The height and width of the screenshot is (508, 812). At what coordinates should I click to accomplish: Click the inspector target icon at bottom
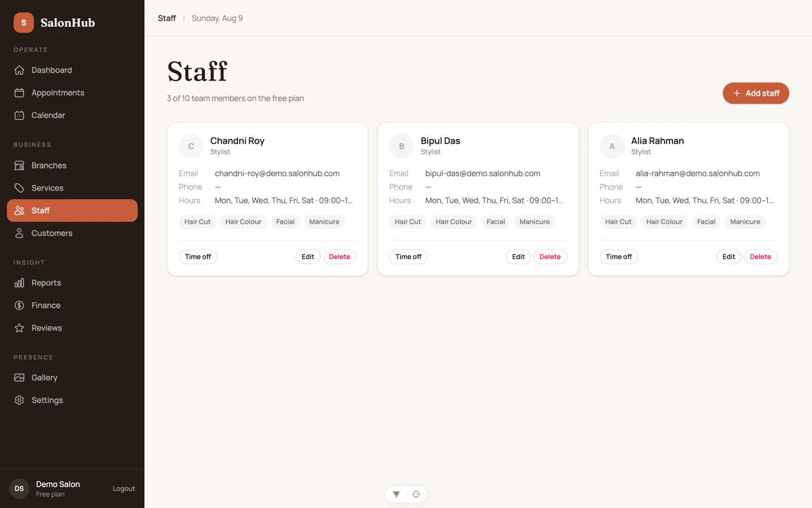(416, 494)
